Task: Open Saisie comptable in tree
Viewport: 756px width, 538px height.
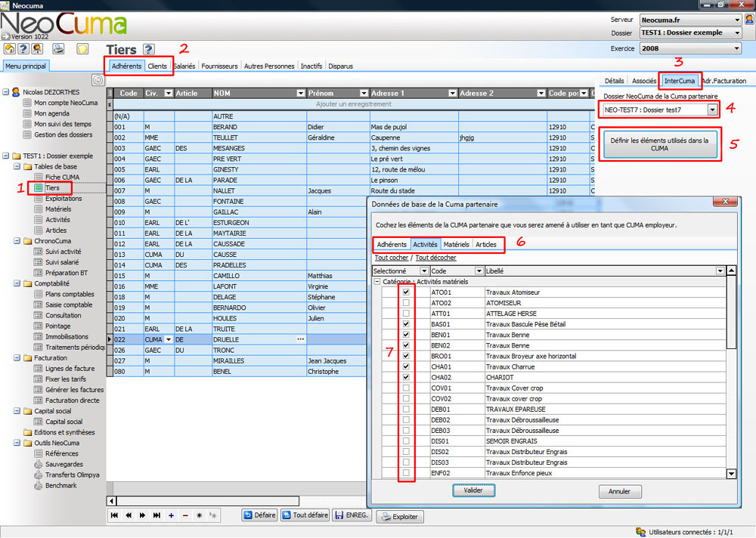Action: (x=69, y=305)
